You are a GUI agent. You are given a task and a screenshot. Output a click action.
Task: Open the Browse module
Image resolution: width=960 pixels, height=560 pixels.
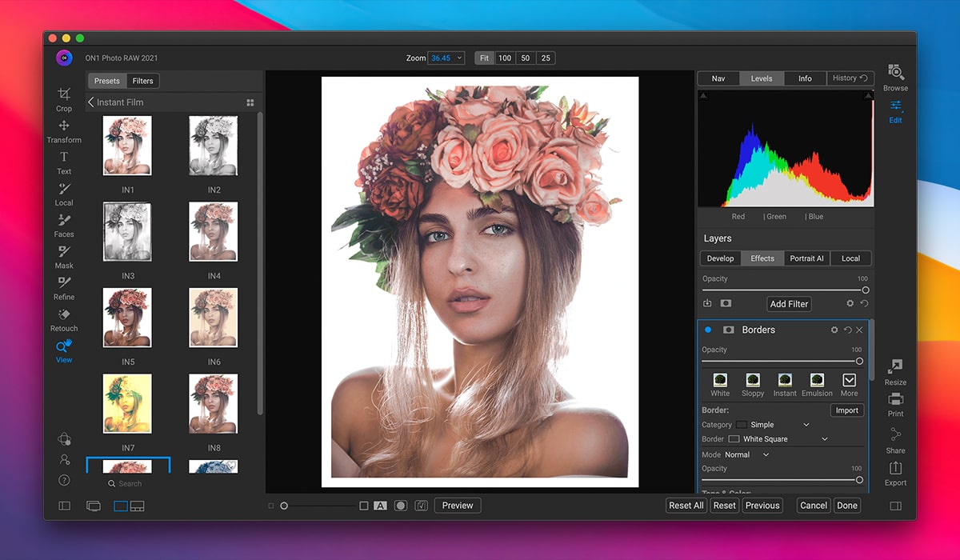coord(895,74)
